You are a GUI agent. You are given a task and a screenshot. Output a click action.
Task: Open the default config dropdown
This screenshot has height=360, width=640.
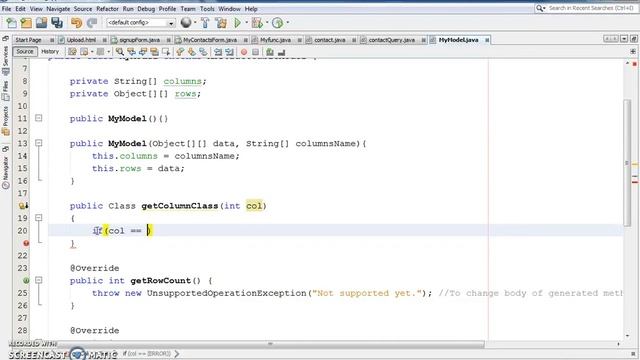click(141, 23)
